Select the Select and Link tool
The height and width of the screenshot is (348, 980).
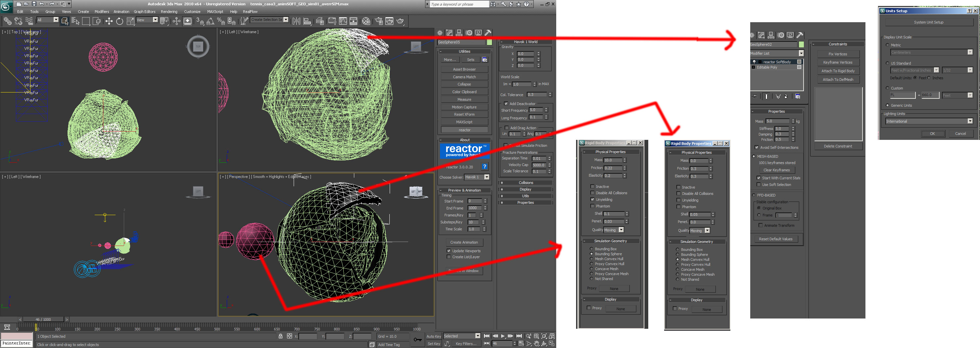(x=7, y=21)
